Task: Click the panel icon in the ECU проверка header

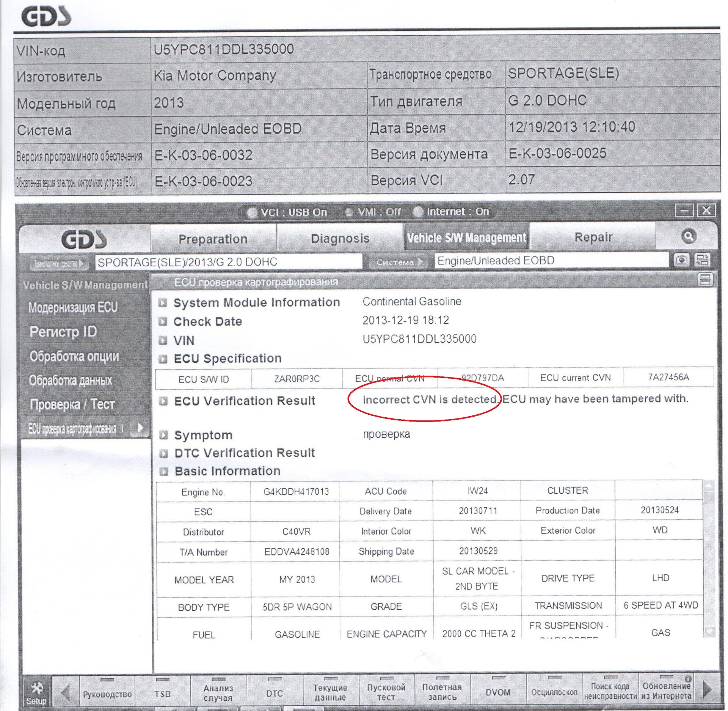Action: point(705,280)
